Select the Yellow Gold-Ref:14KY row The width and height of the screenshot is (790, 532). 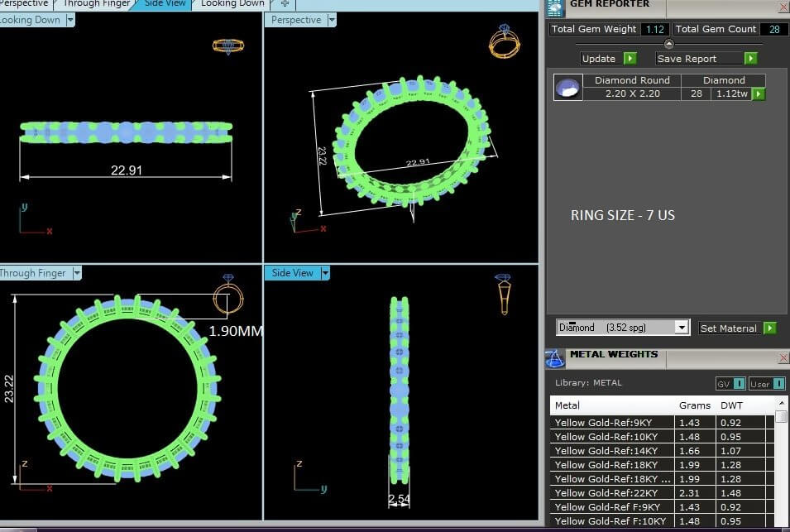(612, 451)
